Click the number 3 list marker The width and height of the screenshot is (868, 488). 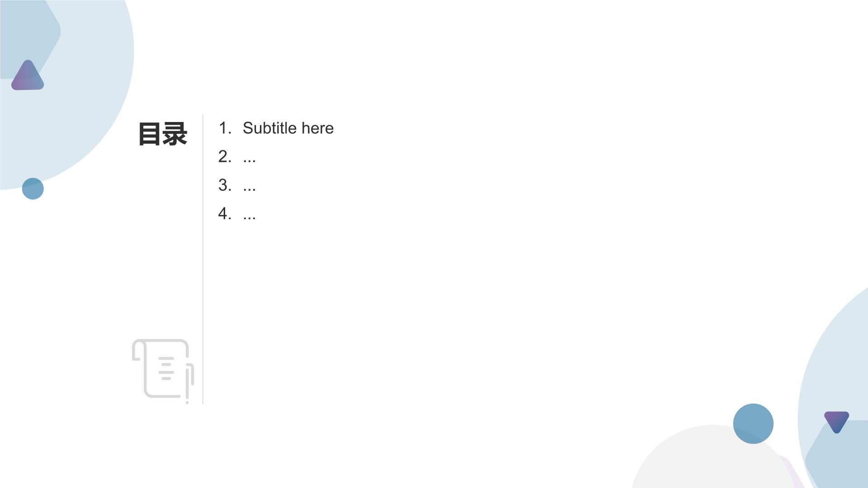coord(225,185)
